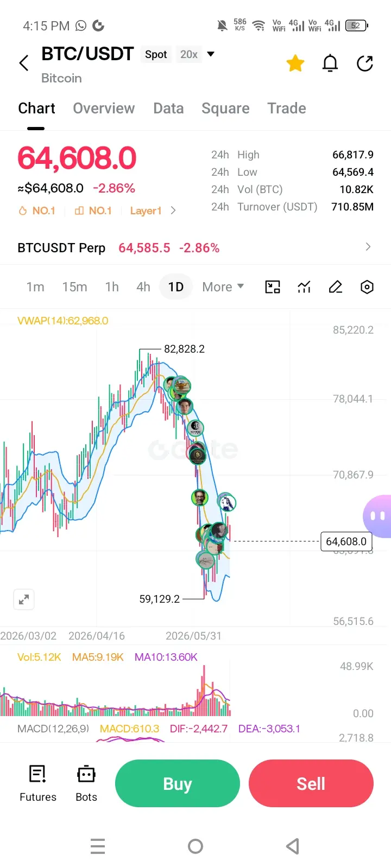This screenshot has width=391, height=868.
Task: Open chart settings hexagon icon
Action: click(x=367, y=287)
